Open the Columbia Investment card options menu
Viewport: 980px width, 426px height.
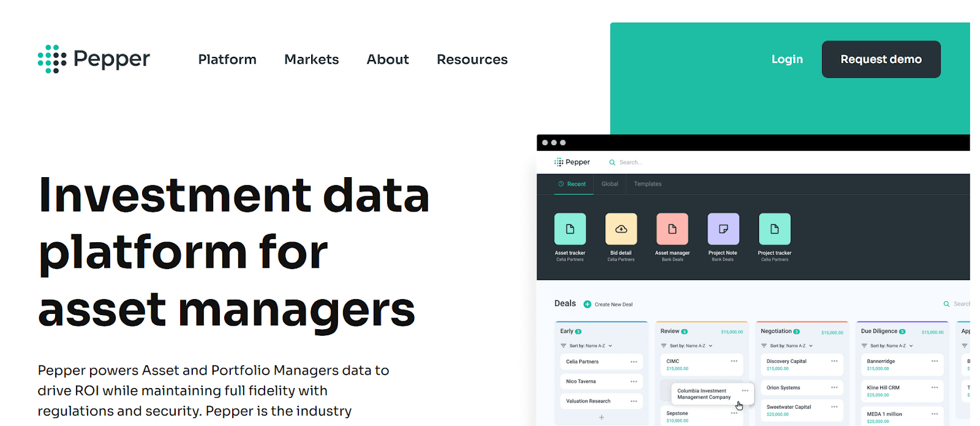point(745,390)
